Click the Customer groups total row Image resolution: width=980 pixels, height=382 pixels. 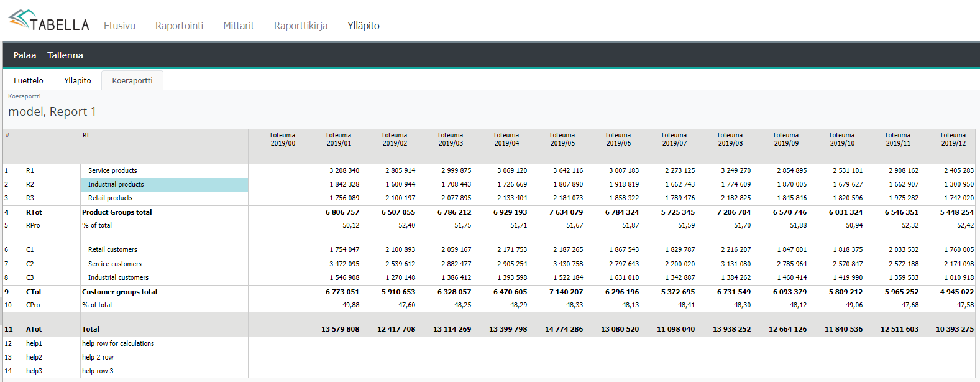pyautogui.click(x=119, y=292)
